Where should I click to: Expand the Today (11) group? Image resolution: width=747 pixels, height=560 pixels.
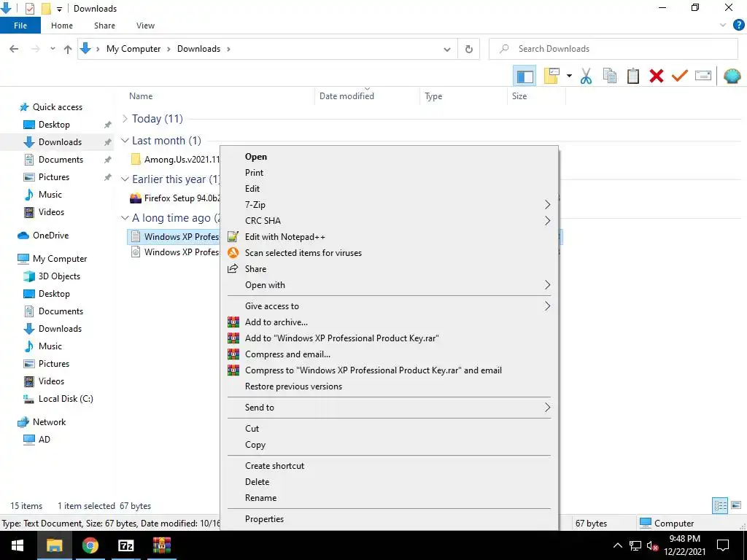click(x=125, y=119)
